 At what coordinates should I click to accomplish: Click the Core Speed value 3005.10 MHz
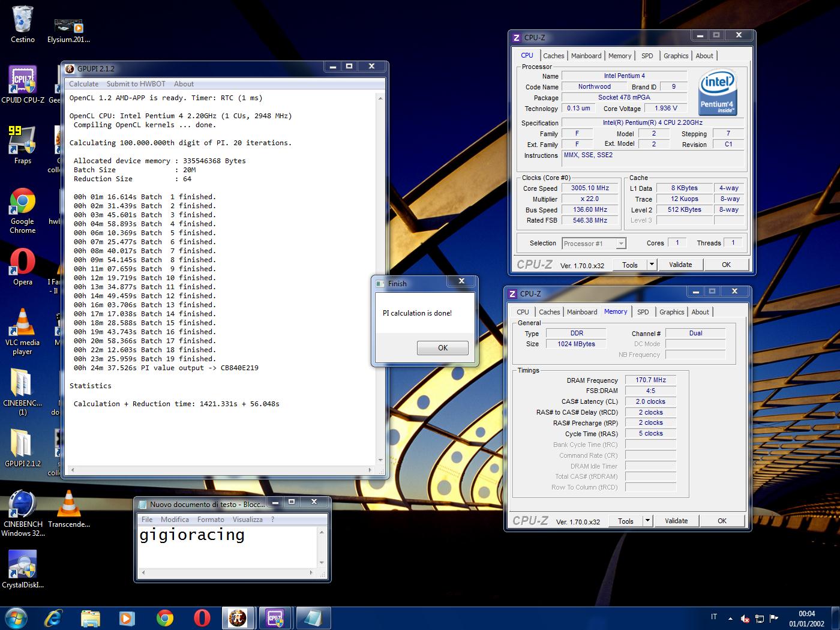coord(590,188)
